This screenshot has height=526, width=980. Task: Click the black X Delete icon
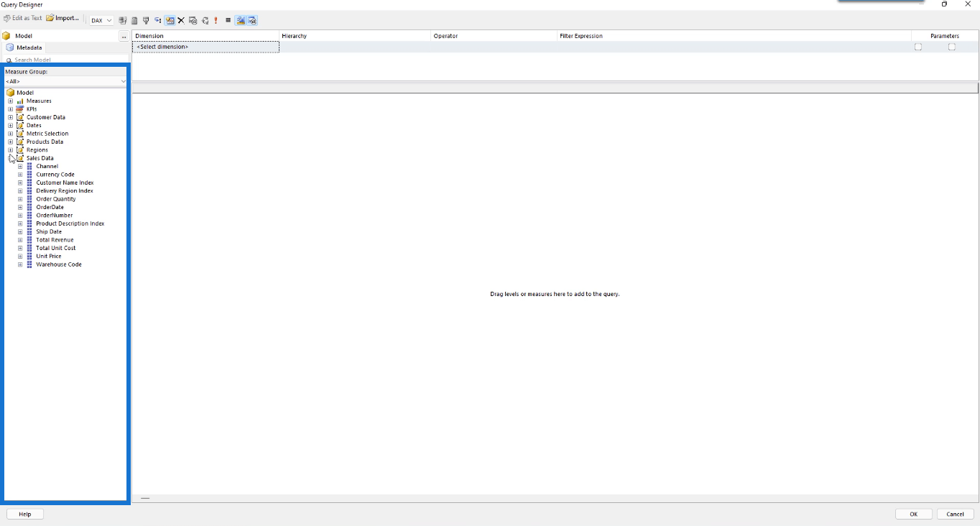[x=181, y=20]
